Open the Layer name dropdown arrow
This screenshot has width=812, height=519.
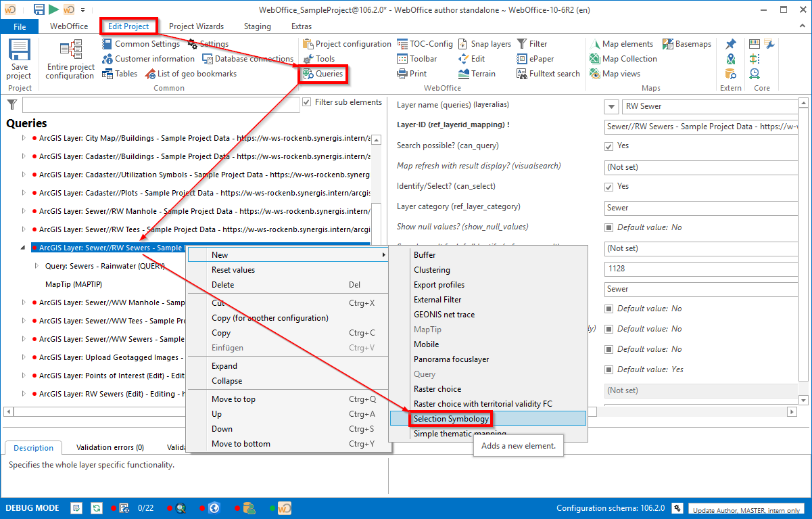611,107
